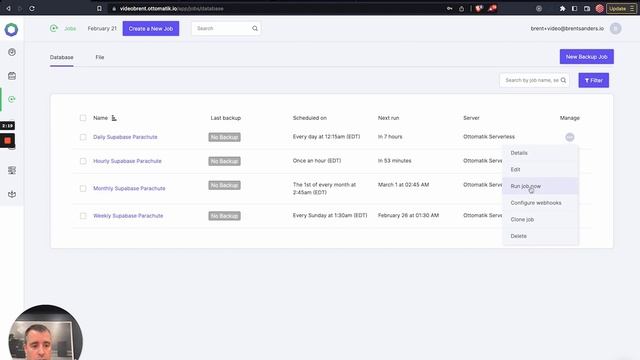Open the browser extensions puzzle icon
This screenshot has height=360, width=640.
click(562, 8)
